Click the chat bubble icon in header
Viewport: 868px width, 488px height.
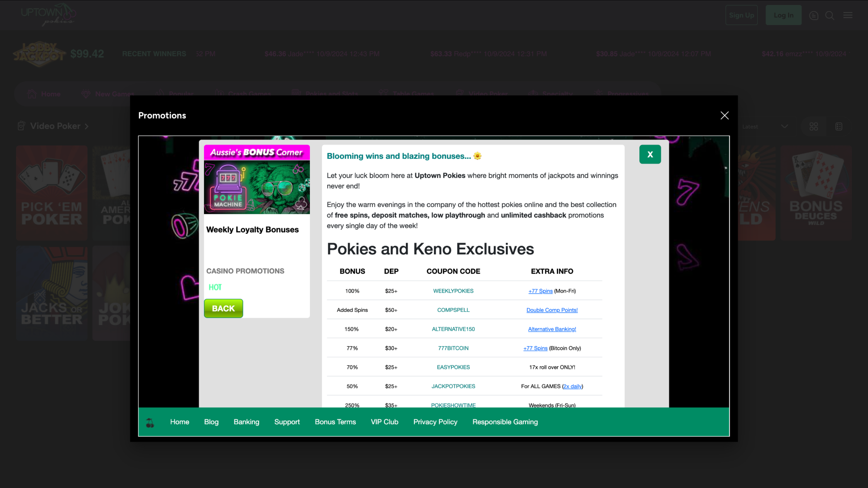[814, 16]
